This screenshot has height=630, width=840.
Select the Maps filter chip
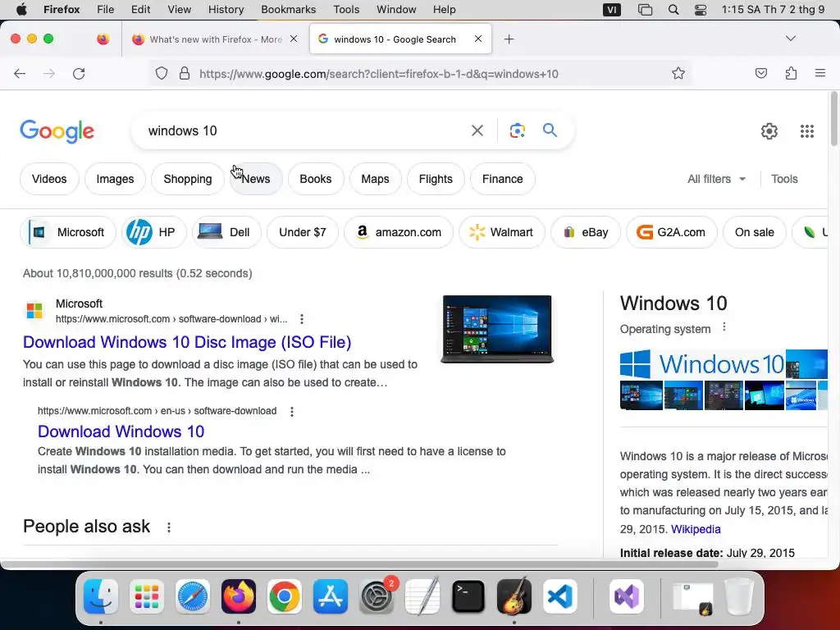click(375, 179)
